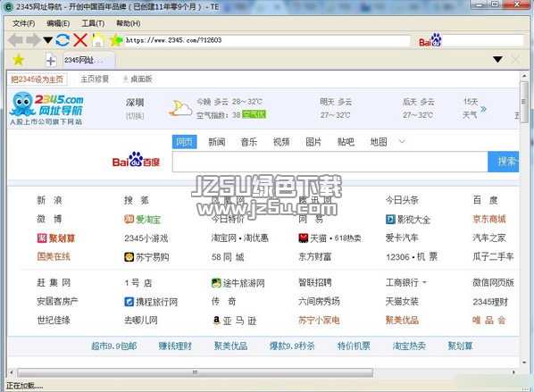
Task: Click the Baidu search engine icon in toolbar
Action: (430, 40)
